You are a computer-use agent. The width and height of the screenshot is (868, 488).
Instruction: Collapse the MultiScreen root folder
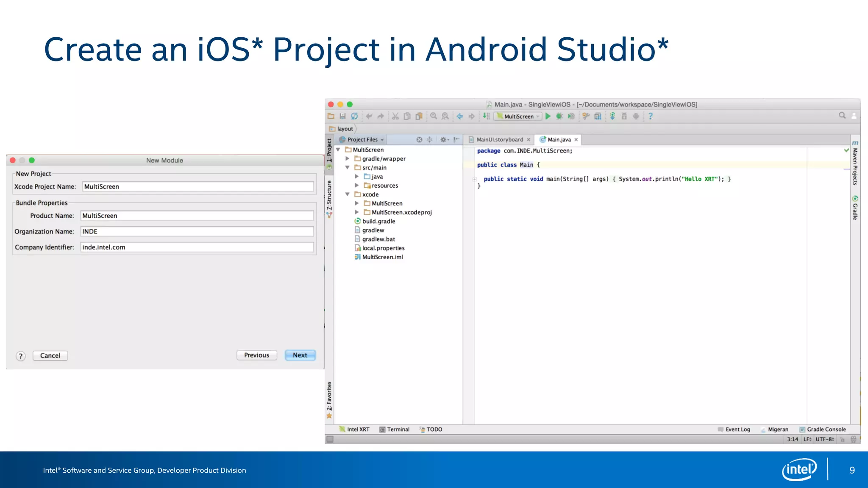[338, 150]
